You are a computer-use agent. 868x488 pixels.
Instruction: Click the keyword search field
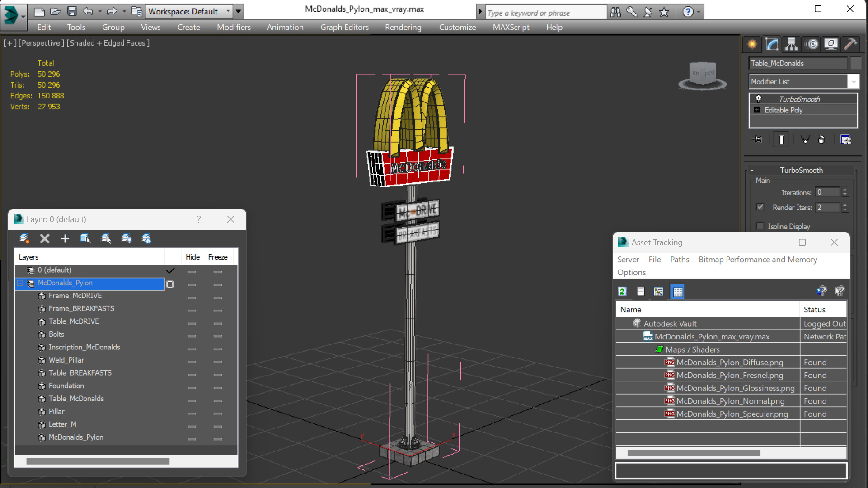point(546,13)
